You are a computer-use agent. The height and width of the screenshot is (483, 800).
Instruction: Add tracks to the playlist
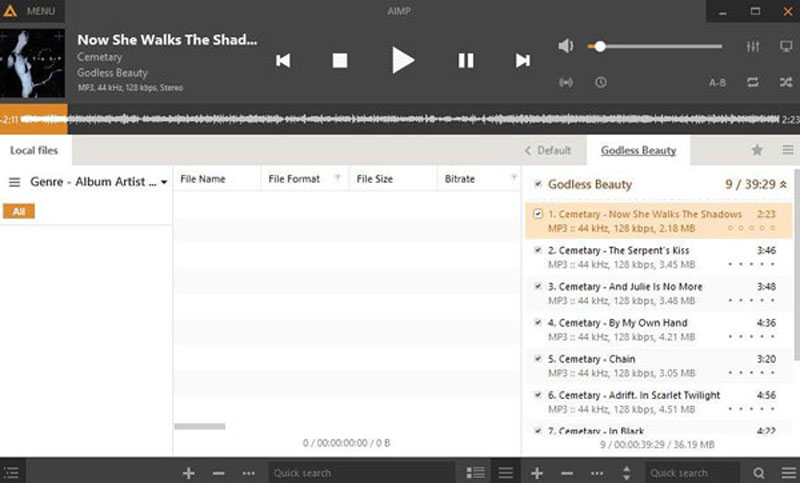537,473
